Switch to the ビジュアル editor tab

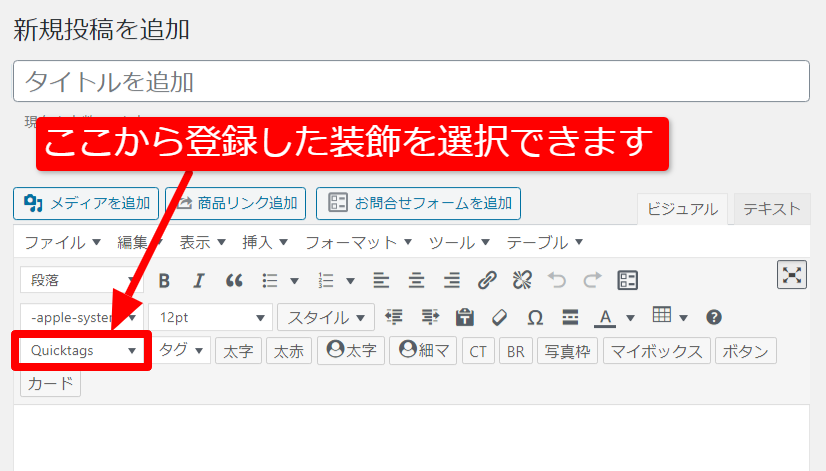(682, 209)
